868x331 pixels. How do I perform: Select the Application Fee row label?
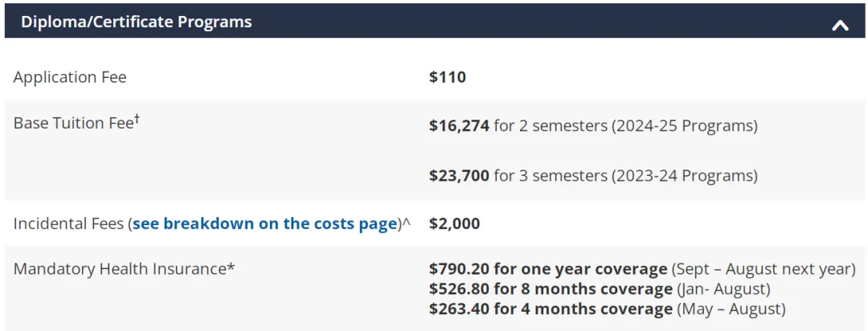pyautogui.click(x=70, y=77)
